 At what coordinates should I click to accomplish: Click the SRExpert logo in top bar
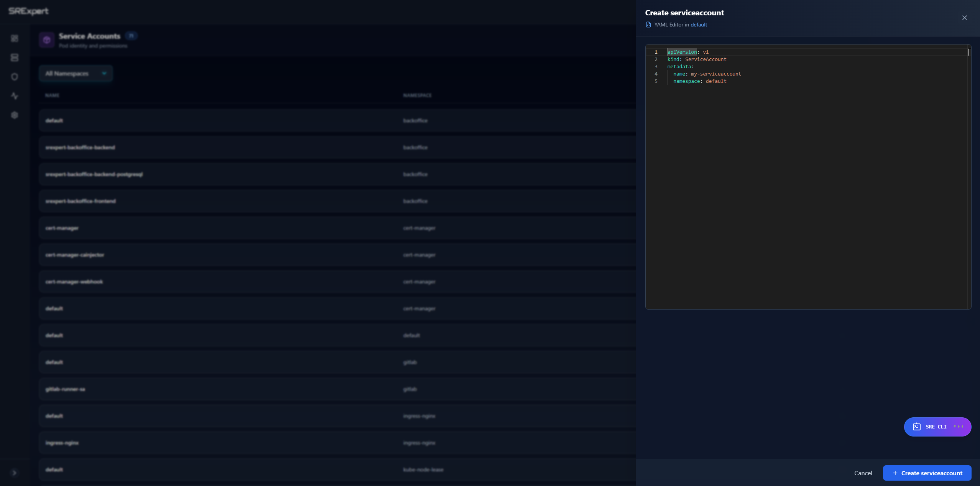click(28, 11)
